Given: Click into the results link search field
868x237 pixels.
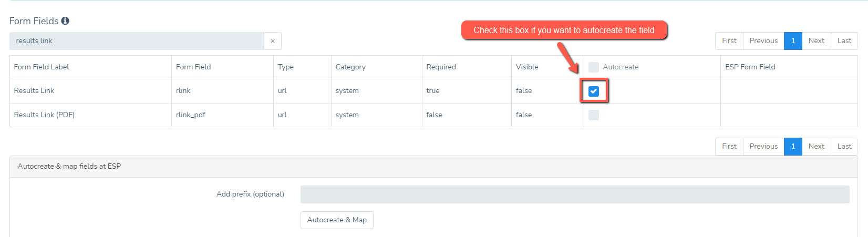Looking at the screenshot, I should [137, 41].
